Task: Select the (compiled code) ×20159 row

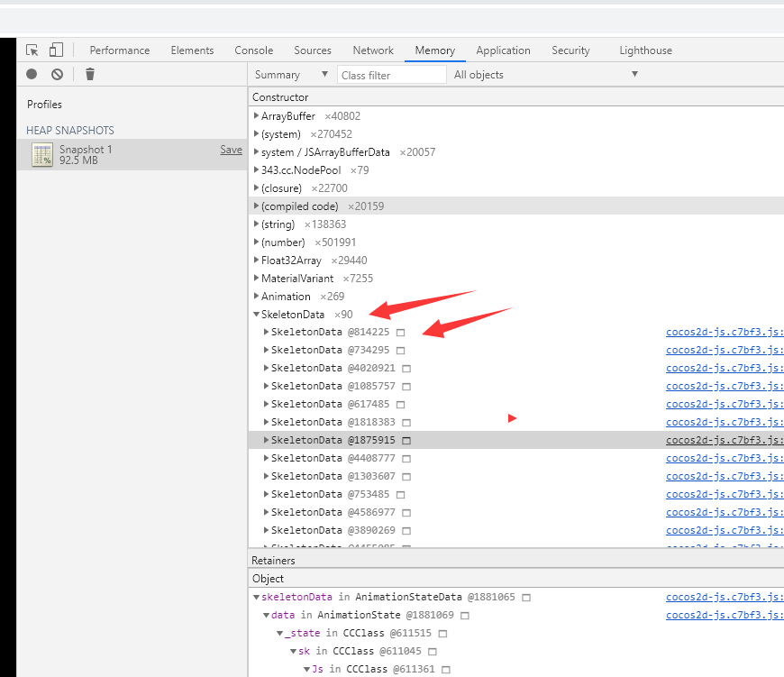Action: (x=516, y=206)
